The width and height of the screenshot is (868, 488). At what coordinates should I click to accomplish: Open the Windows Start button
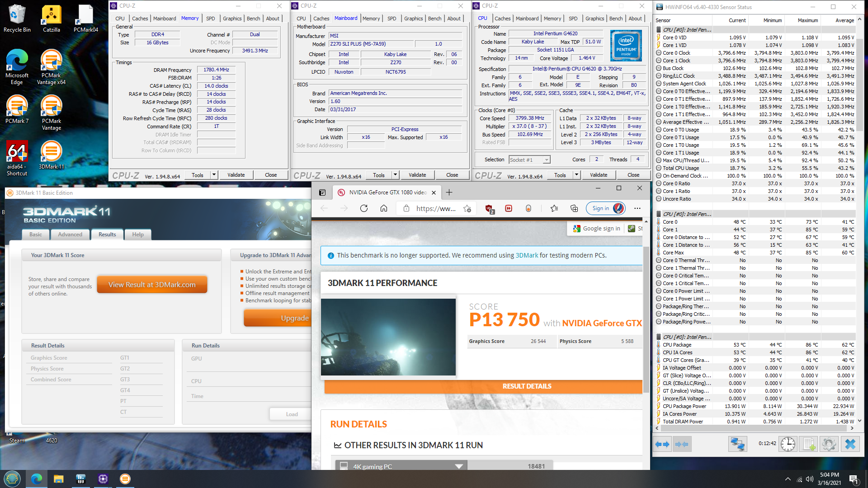[12, 479]
